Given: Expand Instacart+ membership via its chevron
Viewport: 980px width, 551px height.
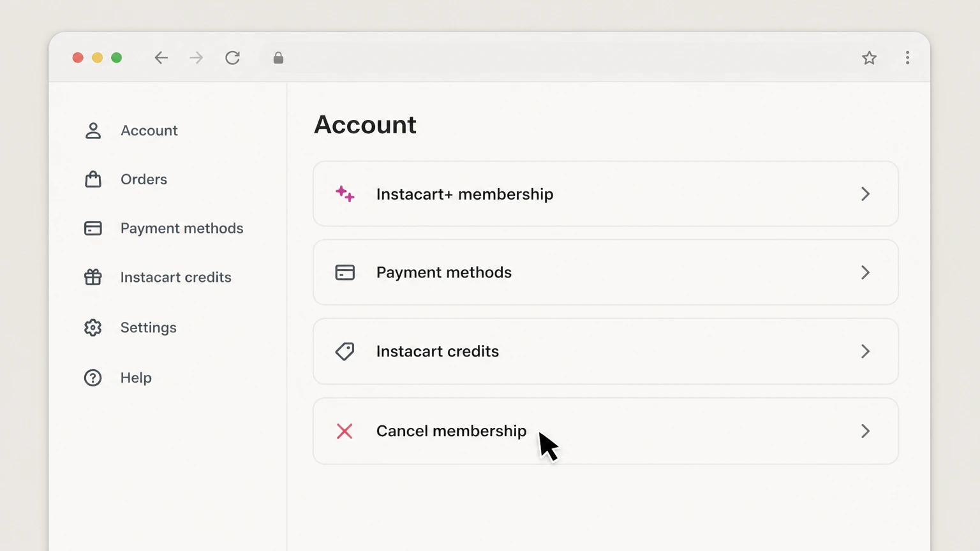Looking at the screenshot, I should pyautogui.click(x=865, y=194).
